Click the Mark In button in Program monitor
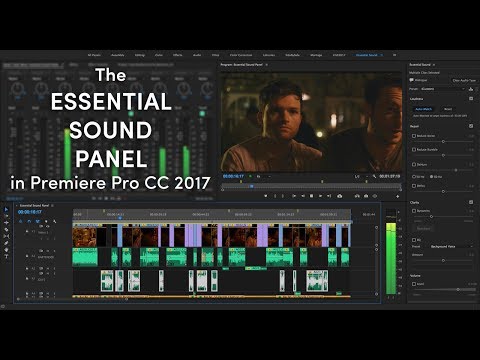480x360 pixels. [275, 196]
